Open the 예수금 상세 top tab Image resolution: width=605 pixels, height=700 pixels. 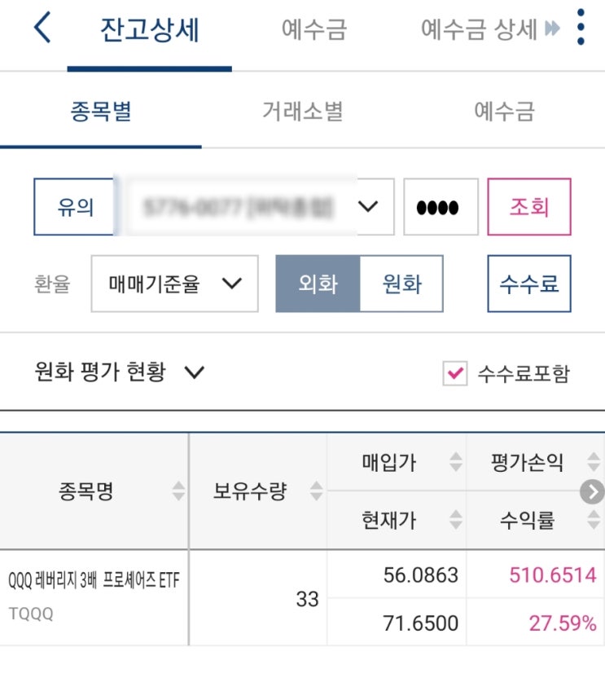pos(479,30)
